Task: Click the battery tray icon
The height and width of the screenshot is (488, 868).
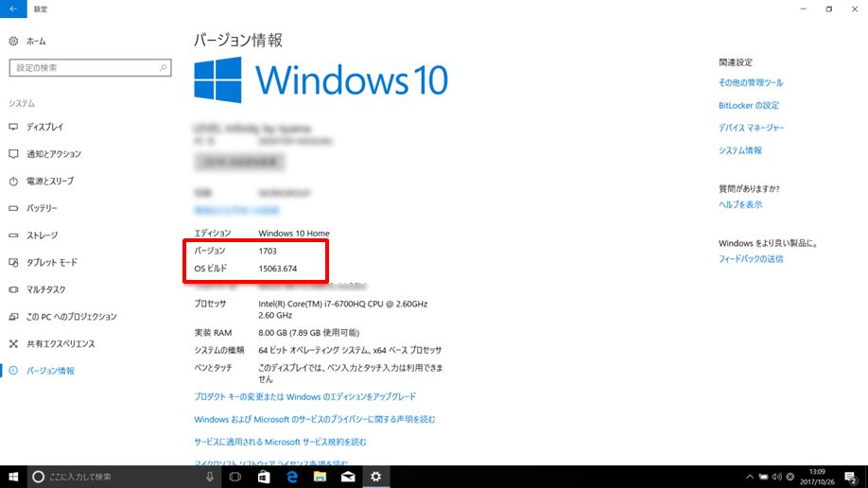Action: coord(763,477)
